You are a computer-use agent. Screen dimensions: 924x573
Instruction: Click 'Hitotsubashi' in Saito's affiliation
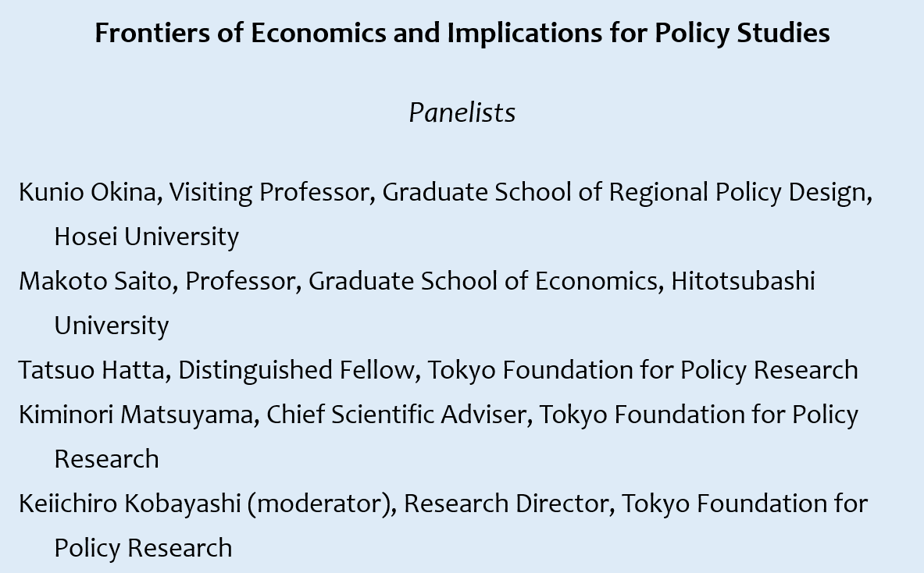pyautogui.click(x=743, y=281)
